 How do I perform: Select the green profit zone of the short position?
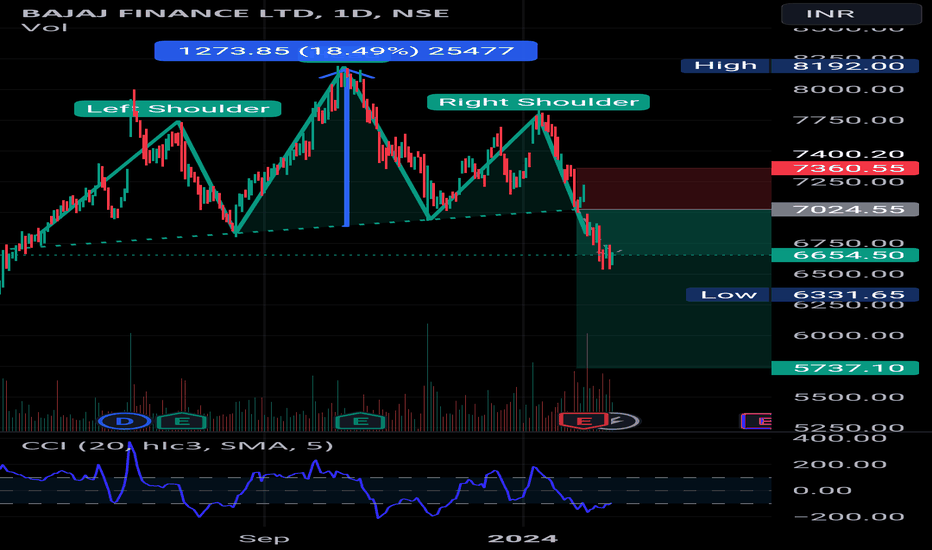(x=673, y=288)
